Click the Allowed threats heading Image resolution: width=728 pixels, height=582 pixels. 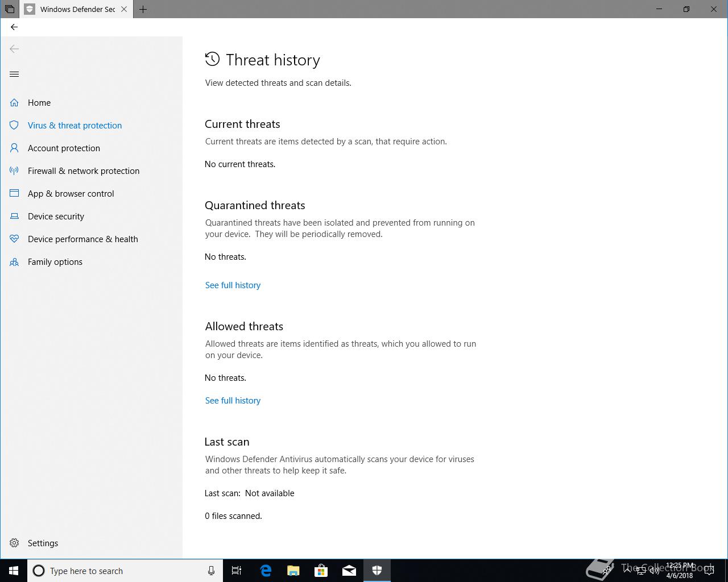244,326
